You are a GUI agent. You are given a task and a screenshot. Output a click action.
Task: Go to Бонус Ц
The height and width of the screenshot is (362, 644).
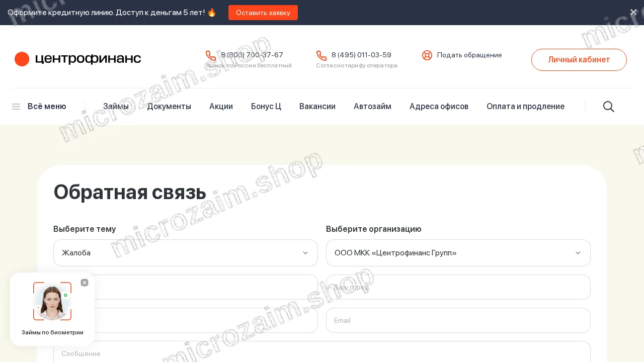click(266, 107)
